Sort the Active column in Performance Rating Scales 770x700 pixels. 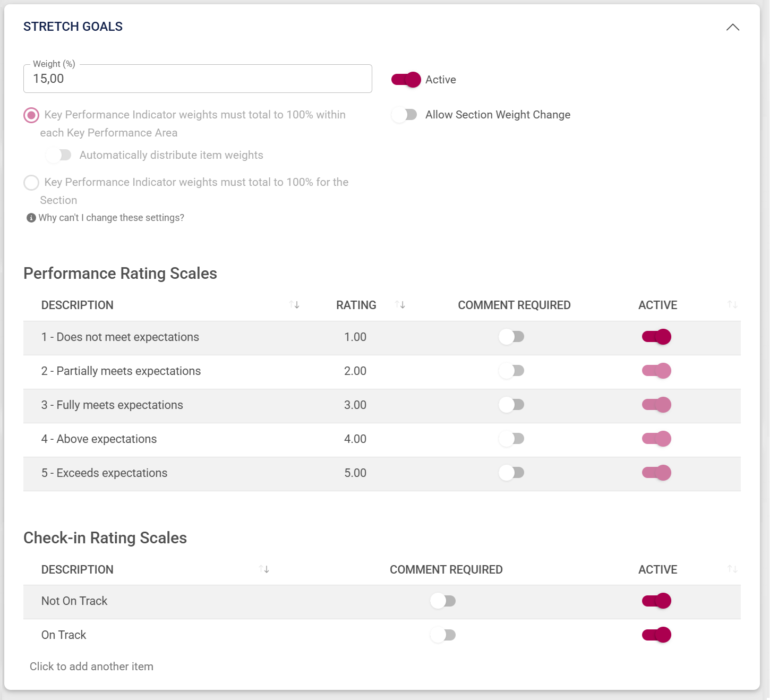pos(732,304)
